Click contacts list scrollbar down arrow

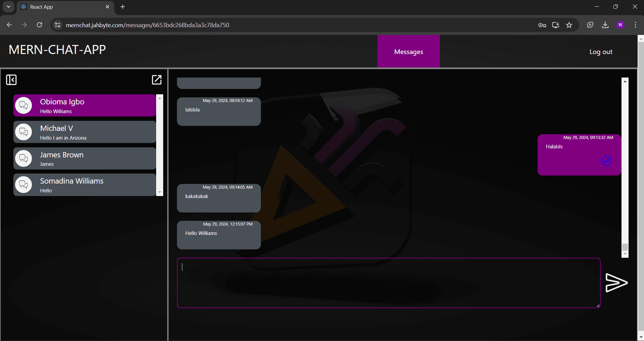click(159, 192)
